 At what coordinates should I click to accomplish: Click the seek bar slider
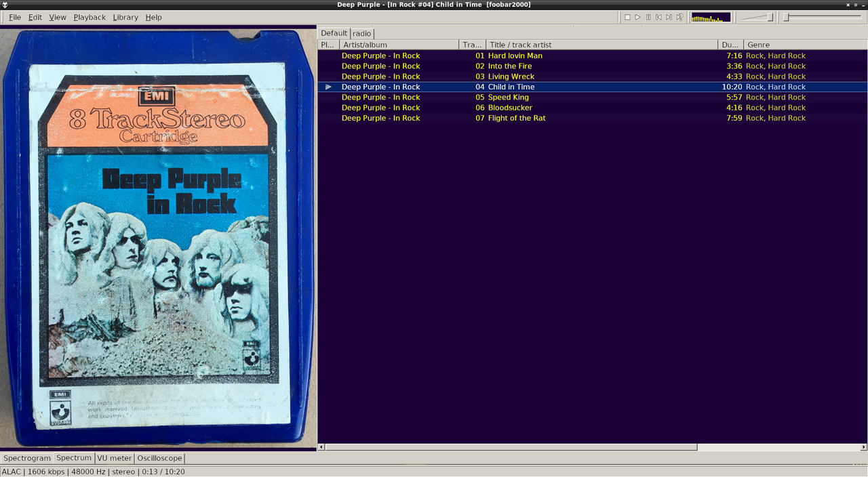[x=823, y=17]
